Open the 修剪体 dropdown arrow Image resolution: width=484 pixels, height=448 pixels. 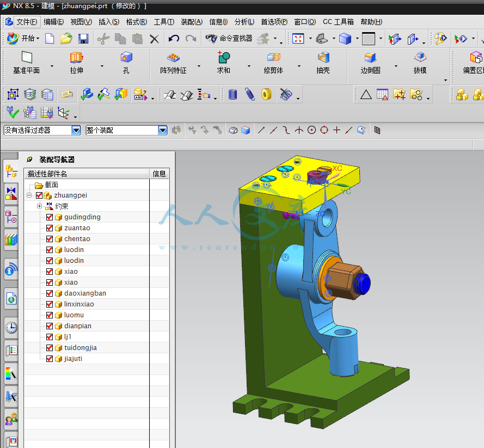click(299, 66)
